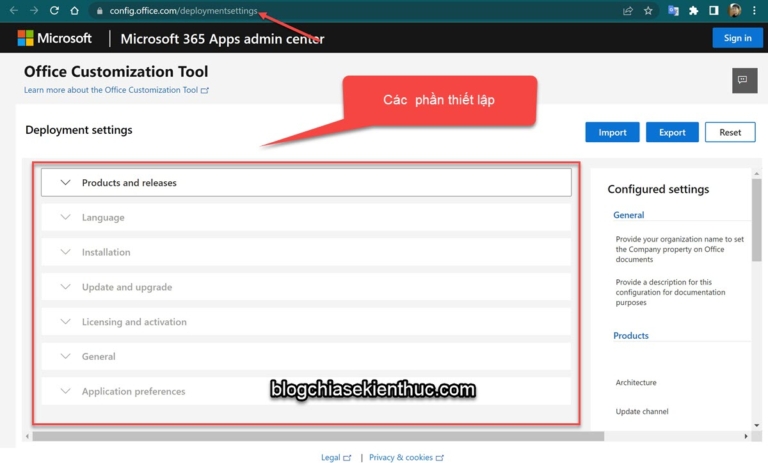The width and height of the screenshot is (768, 463).
Task: Click horizontal scrollbar left arrow
Action: click(x=27, y=436)
